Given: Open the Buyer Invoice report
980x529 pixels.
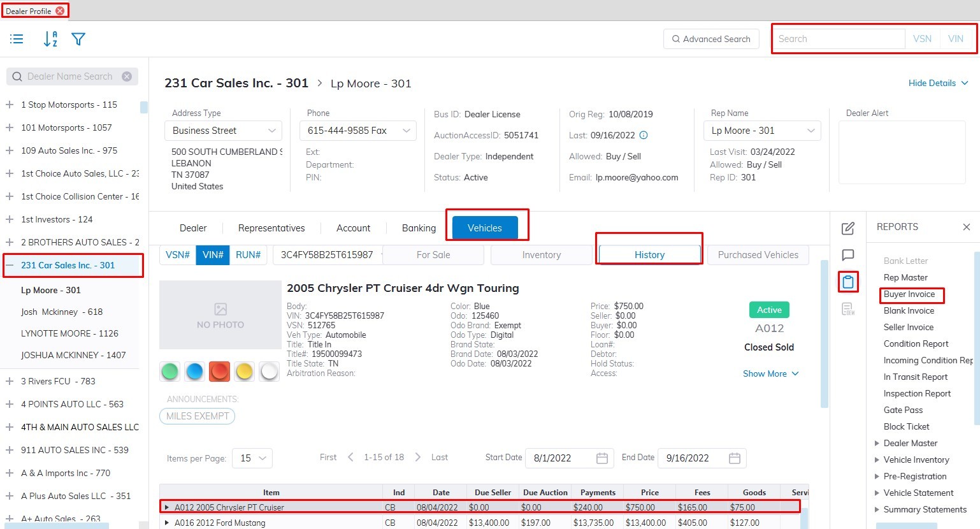Looking at the screenshot, I should (909, 294).
